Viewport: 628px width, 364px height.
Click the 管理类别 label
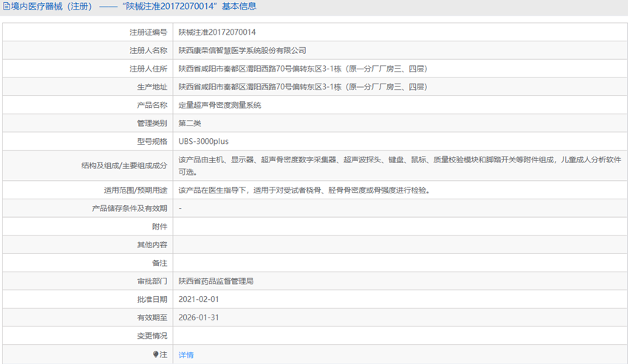click(x=151, y=123)
